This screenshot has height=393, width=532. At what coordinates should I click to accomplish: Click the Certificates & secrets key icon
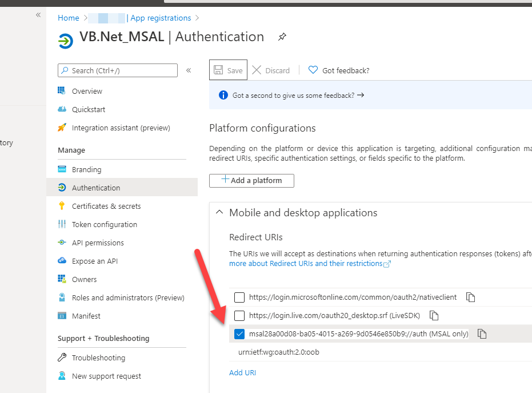click(62, 206)
